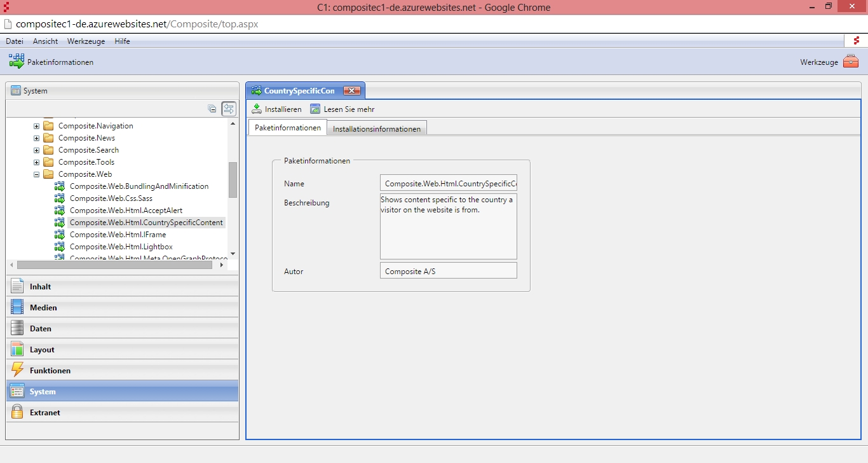This screenshot has width=868, height=463.
Task: Select Composite.Web.Html.Lightbox package
Action: pyautogui.click(x=121, y=247)
